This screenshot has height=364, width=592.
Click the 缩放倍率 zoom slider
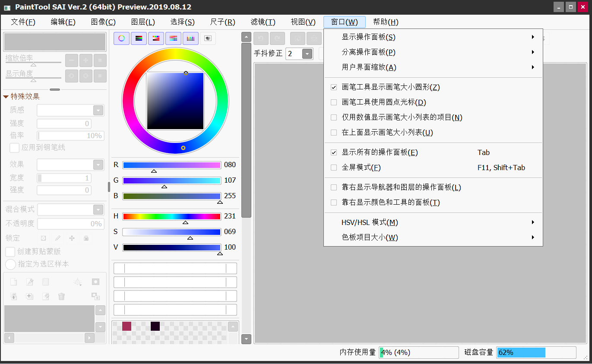click(x=33, y=63)
